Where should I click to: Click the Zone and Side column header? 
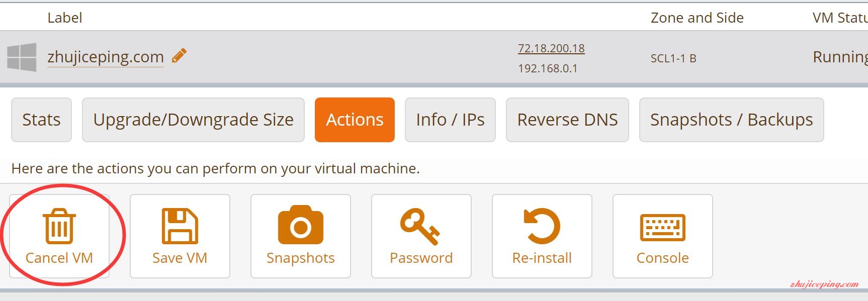[697, 18]
